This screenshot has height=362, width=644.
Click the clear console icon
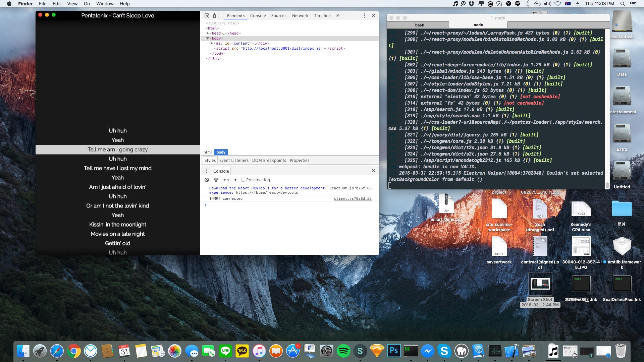[x=207, y=180]
